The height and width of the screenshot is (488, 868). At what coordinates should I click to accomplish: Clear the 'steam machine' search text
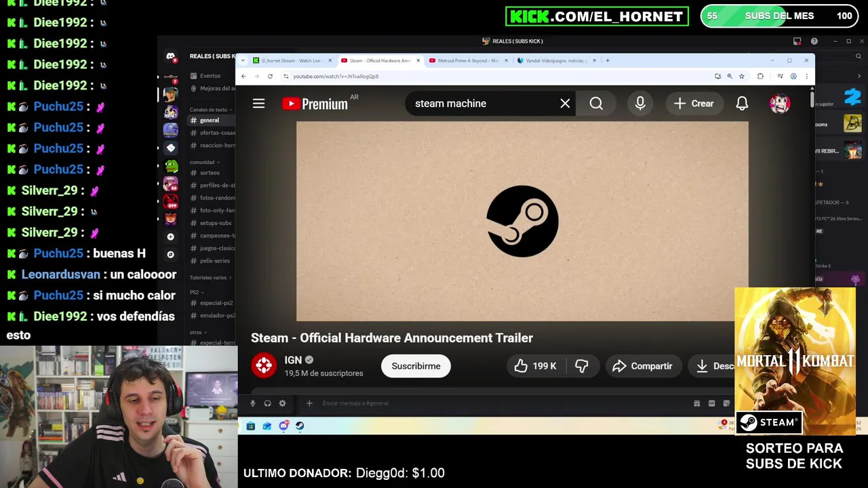pos(565,104)
